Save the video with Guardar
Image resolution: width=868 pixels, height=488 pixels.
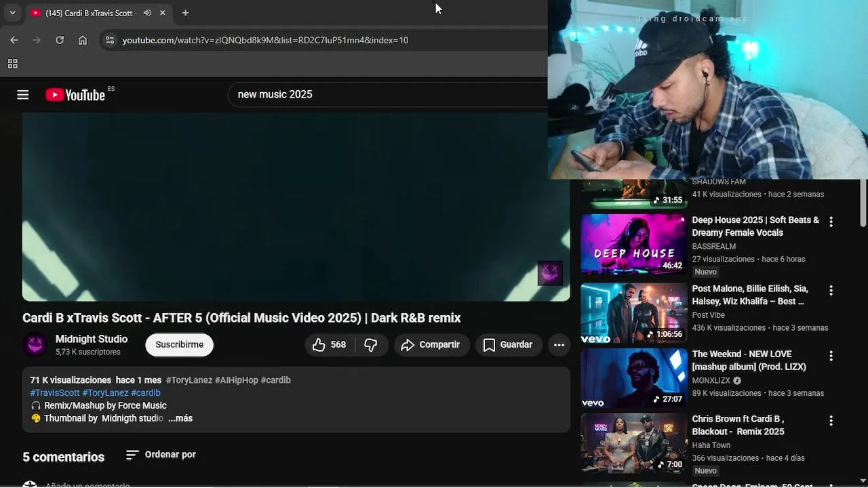pos(508,345)
